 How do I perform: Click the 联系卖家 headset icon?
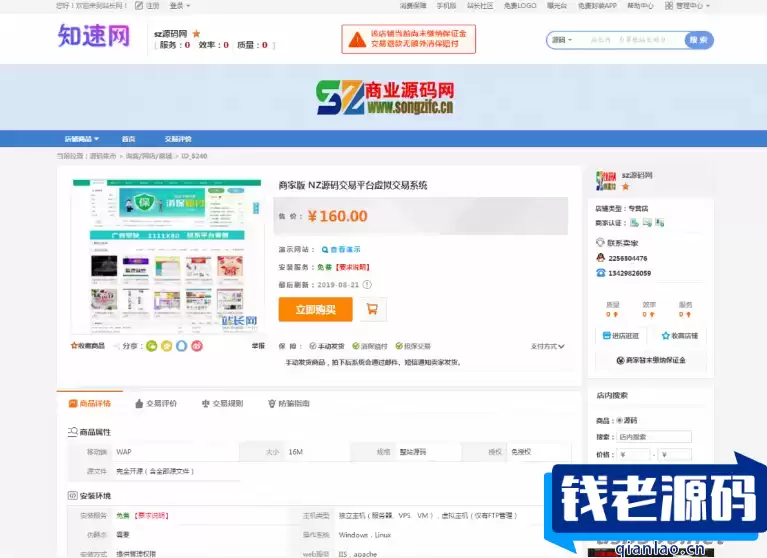point(600,243)
